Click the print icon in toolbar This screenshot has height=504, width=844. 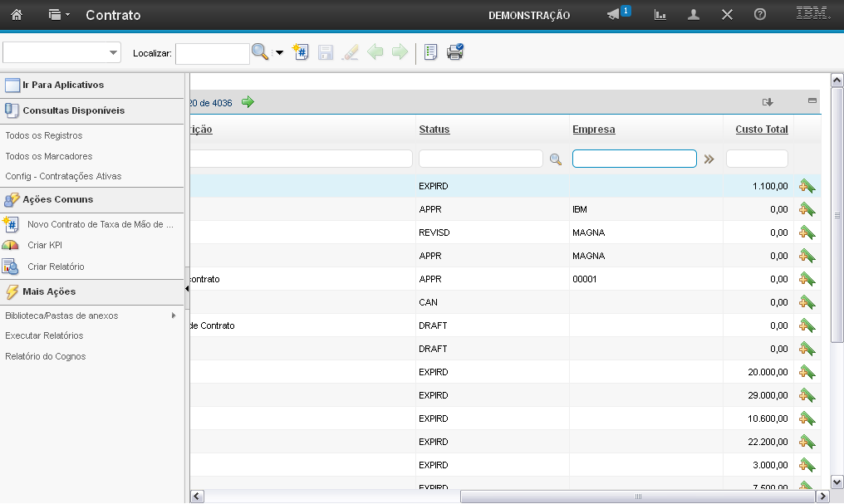point(454,52)
